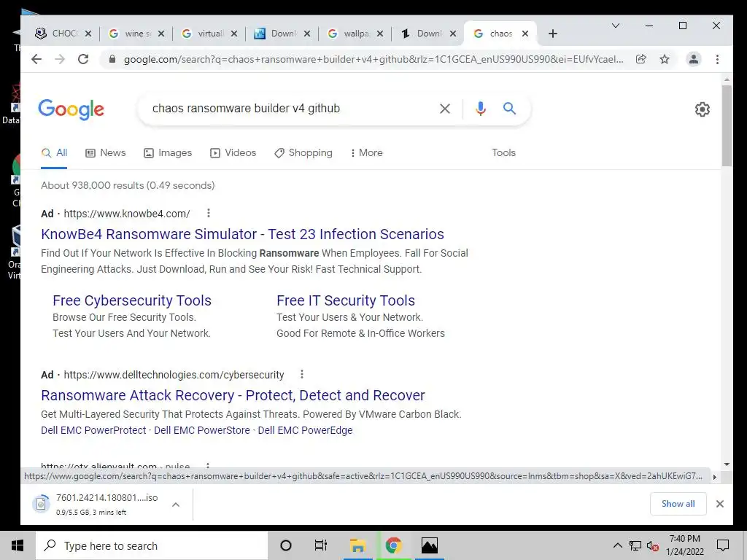
Task: Close the CHOCO tab
Action: 88,34
